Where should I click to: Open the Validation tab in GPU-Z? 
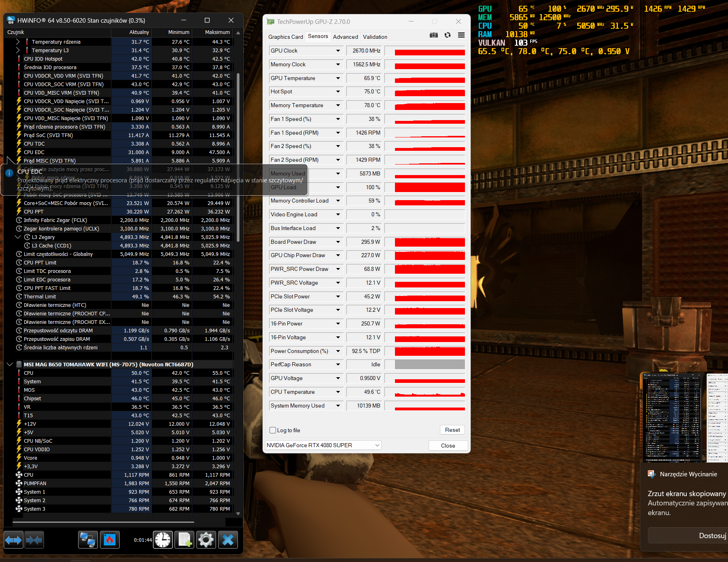coord(375,37)
